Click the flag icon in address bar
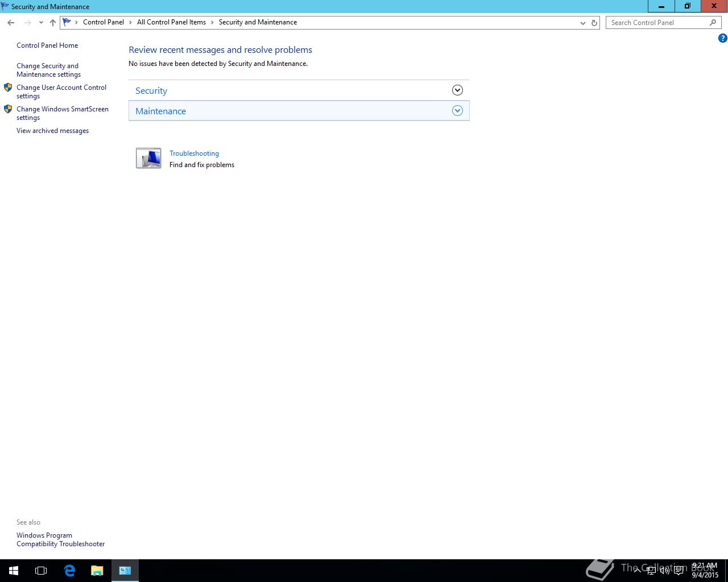 coord(67,22)
